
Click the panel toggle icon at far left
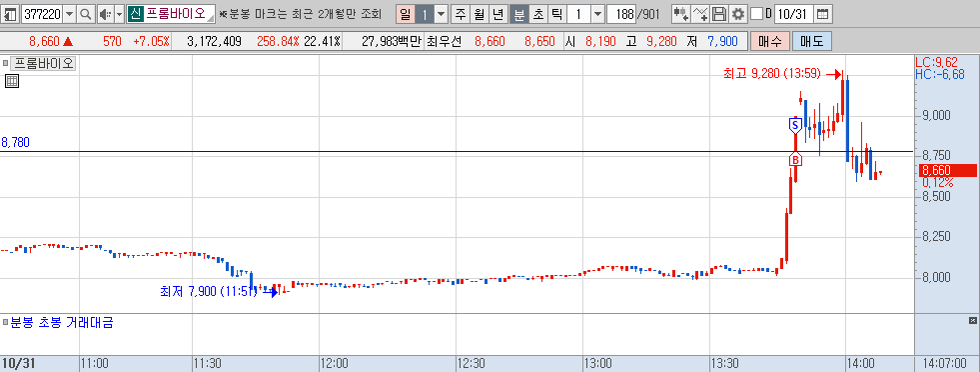click(x=11, y=14)
